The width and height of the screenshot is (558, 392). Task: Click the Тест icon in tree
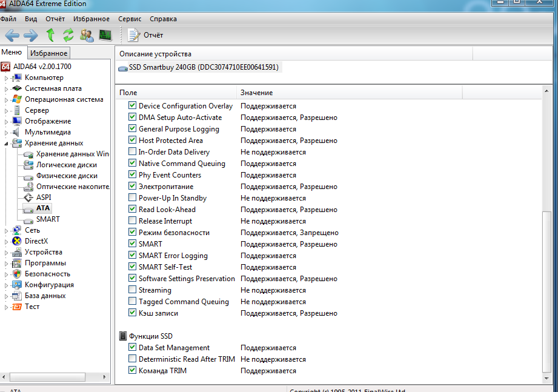17,307
